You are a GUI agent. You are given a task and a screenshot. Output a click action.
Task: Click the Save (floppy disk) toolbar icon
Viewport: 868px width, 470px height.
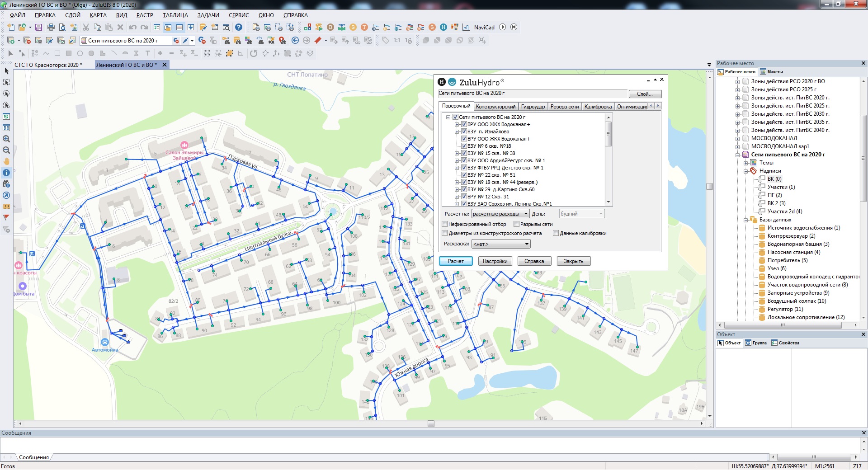[38, 27]
